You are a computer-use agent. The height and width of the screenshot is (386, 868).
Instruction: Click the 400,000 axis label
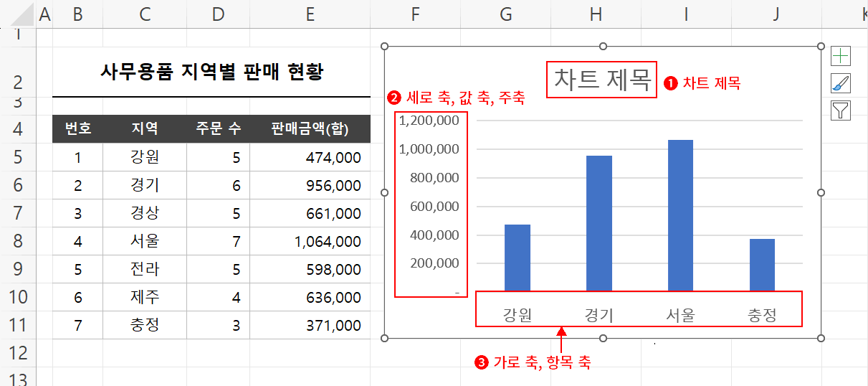tap(434, 235)
